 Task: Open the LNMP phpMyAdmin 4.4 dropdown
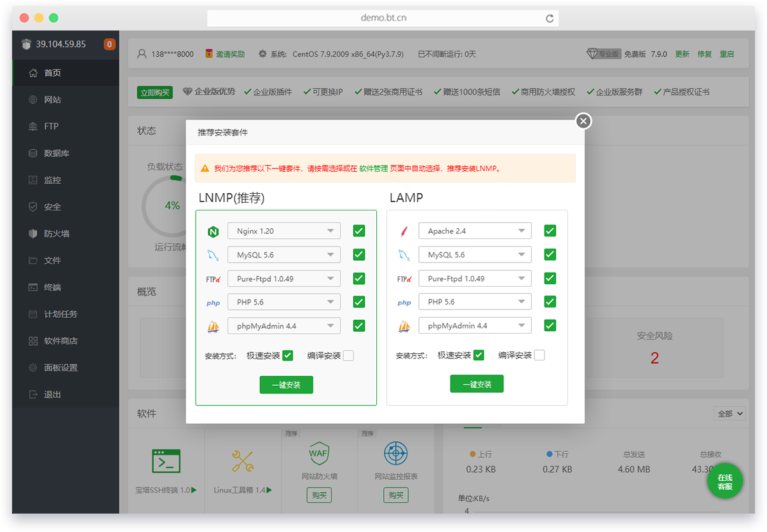tap(284, 326)
